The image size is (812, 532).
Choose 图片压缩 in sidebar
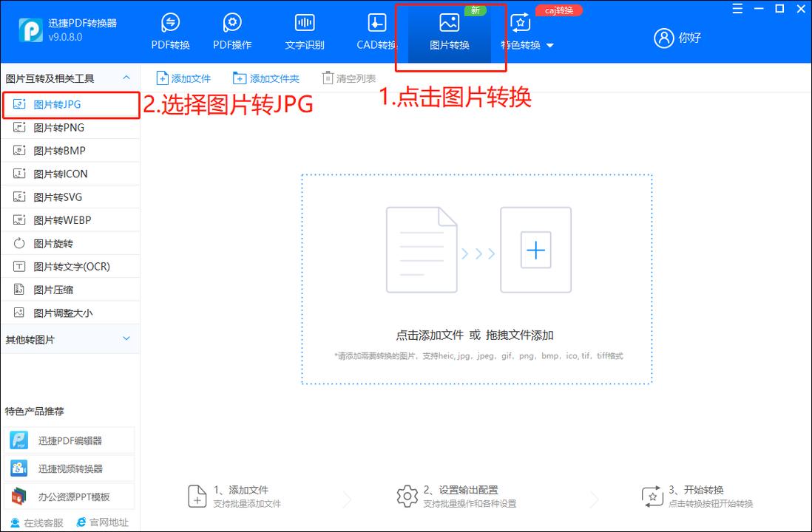pyautogui.click(x=71, y=290)
